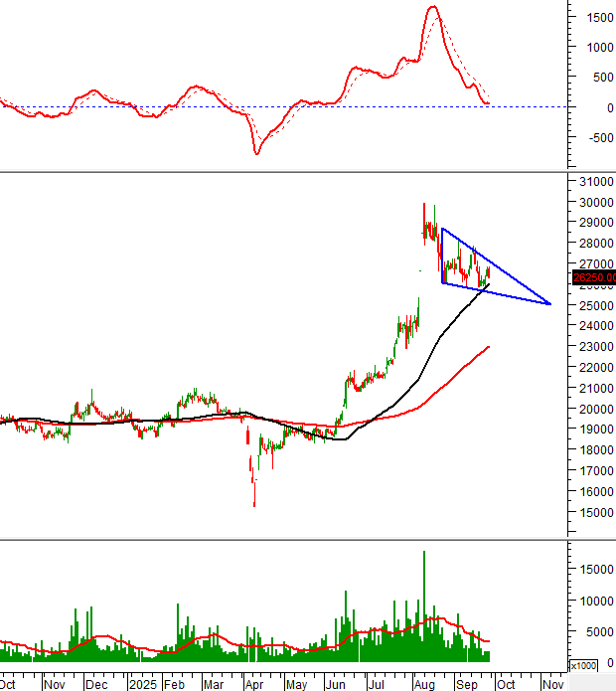Click the x1000 volume unit label
Image resolution: width=616 pixels, height=691 pixels.
582,665
